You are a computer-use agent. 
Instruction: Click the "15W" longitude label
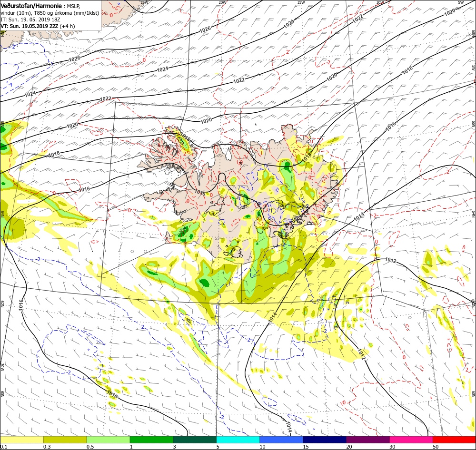pyautogui.click(x=301, y=2)
